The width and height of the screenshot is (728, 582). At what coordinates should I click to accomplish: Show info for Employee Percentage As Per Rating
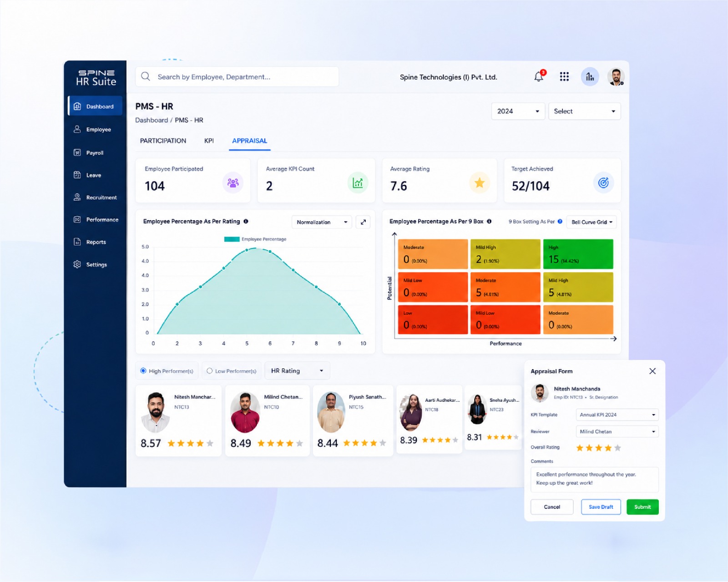(x=246, y=221)
